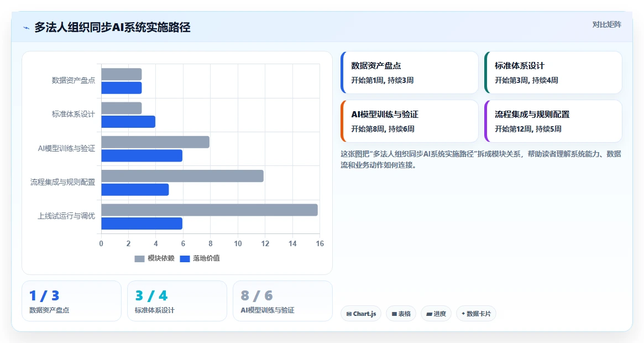644x343 pixels.
Task: Click the blue bar for 流程集成与规则配置
Action: pos(135,190)
